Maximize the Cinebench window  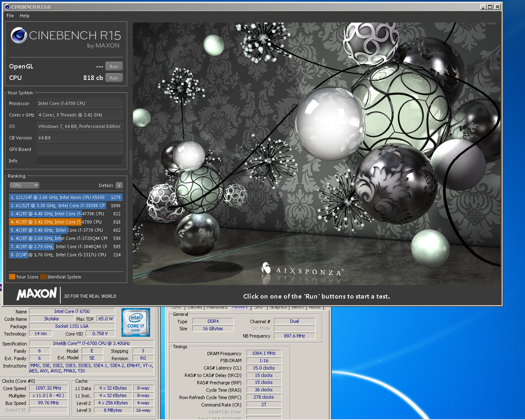pyautogui.click(x=490, y=7)
